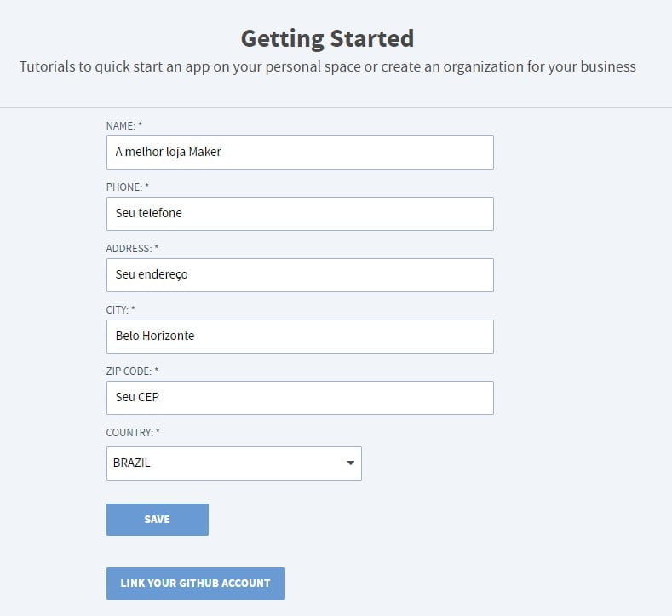Click the NAME field label
Image resolution: width=672 pixels, height=616 pixels.
point(123,125)
